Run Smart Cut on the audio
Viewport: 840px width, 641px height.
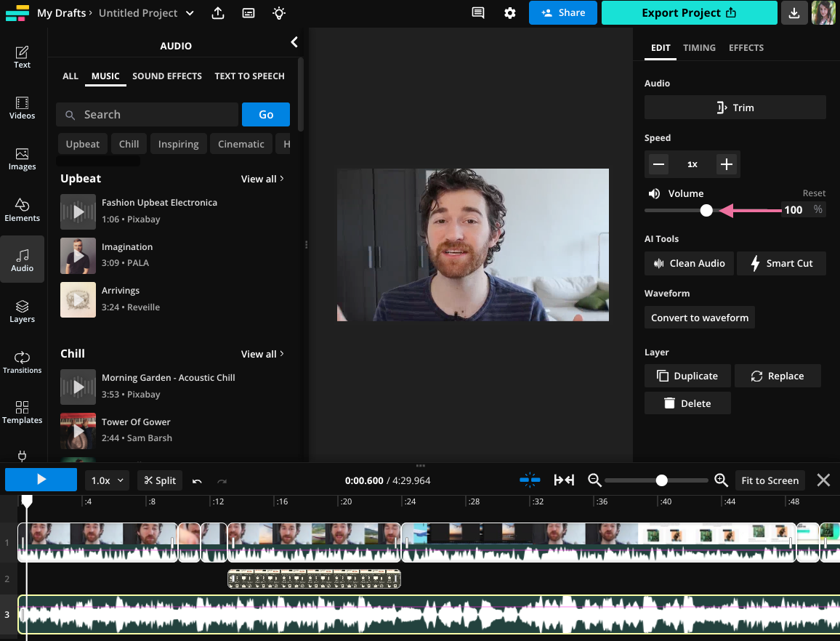[781, 263]
